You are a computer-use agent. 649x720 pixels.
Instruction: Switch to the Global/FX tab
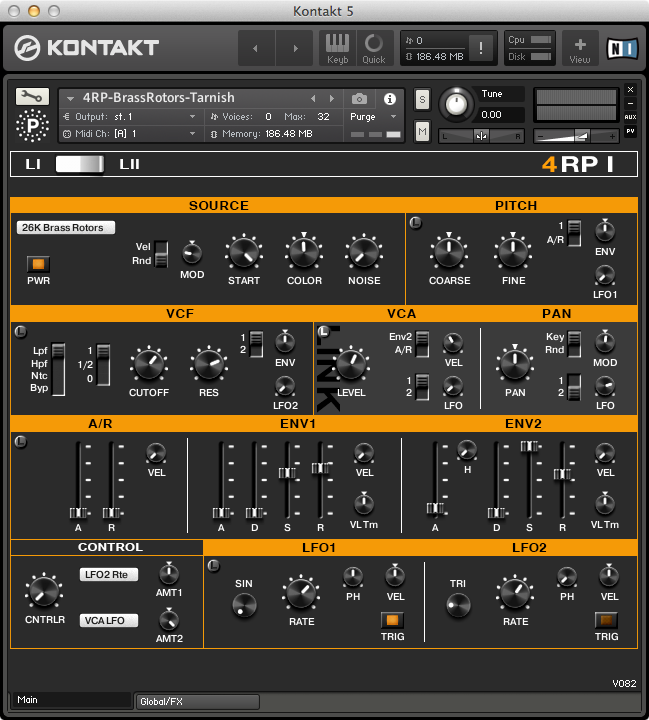[198, 702]
